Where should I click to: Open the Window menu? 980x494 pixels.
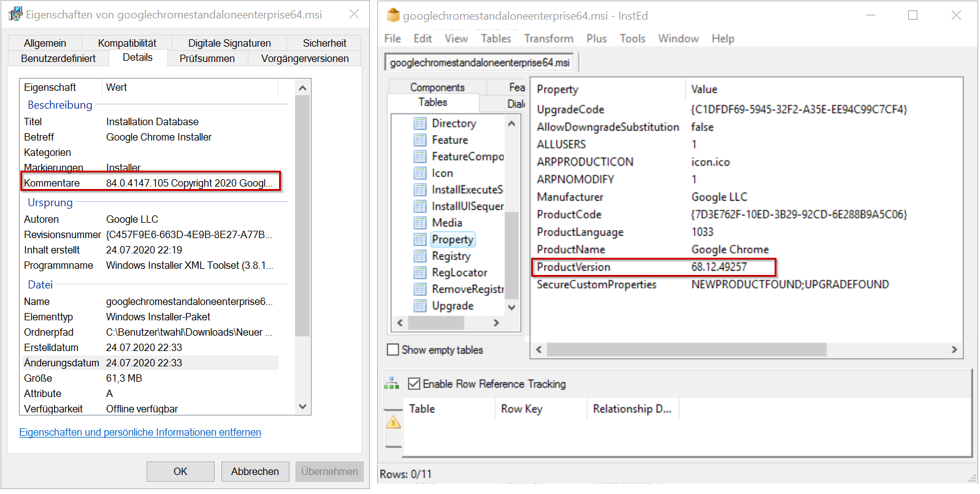click(x=678, y=39)
